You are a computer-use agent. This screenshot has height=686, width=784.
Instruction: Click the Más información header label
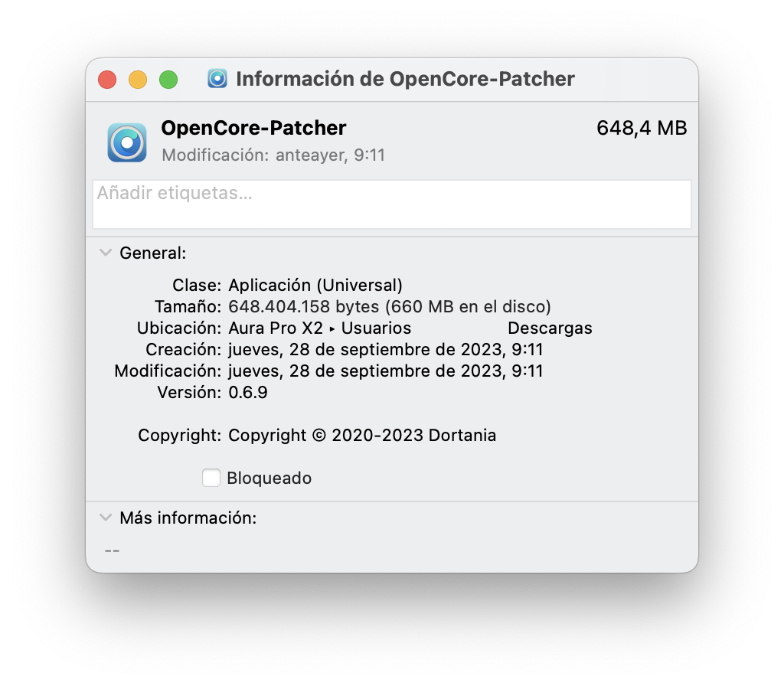tap(188, 518)
